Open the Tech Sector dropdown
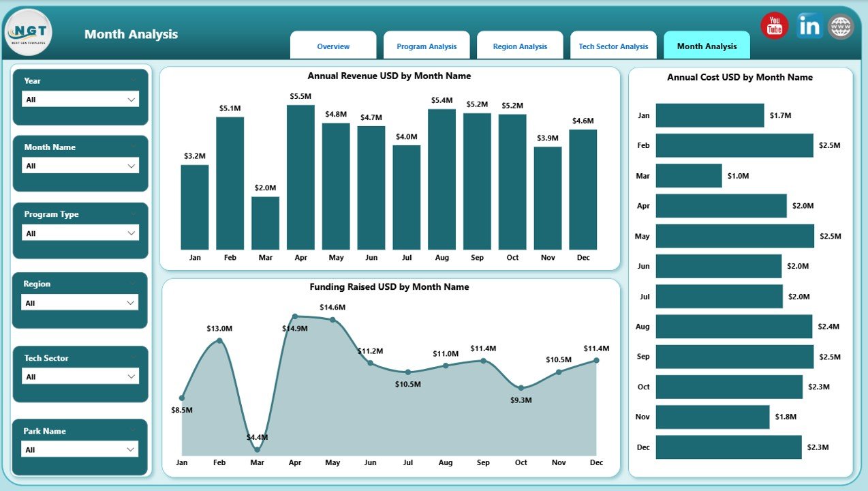868x491 pixels. [134, 376]
